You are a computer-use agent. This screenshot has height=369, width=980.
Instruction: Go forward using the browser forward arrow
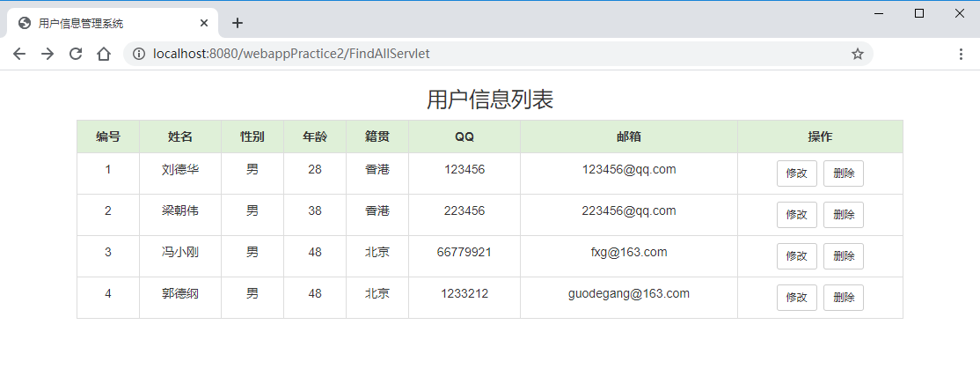[x=48, y=54]
